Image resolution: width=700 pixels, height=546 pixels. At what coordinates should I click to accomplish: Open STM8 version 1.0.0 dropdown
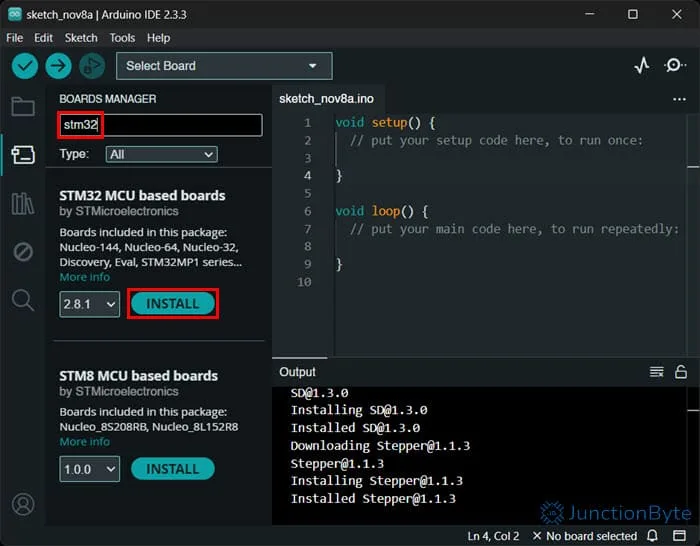pyautogui.click(x=90, y=469)
